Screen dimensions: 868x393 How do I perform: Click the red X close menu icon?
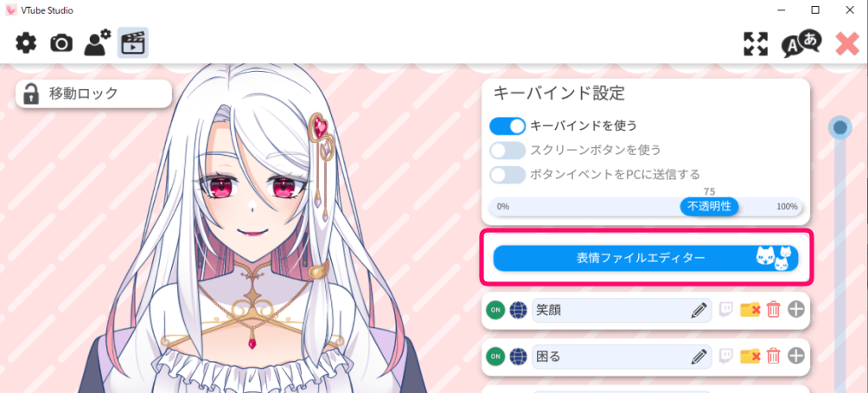tap(847, 44)
